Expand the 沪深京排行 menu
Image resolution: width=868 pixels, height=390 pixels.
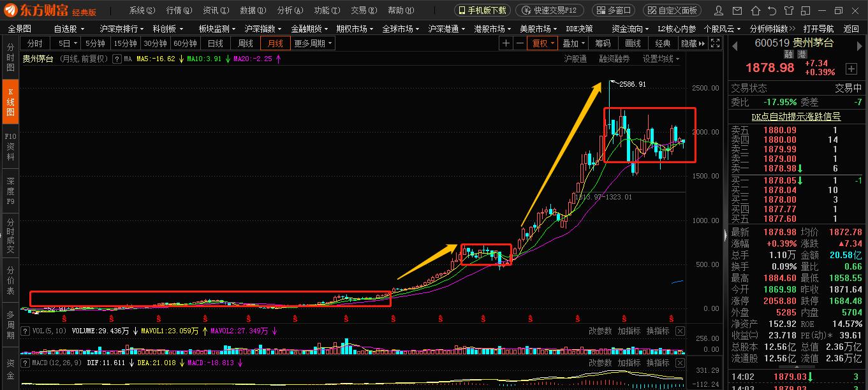[x=121, y=29]
